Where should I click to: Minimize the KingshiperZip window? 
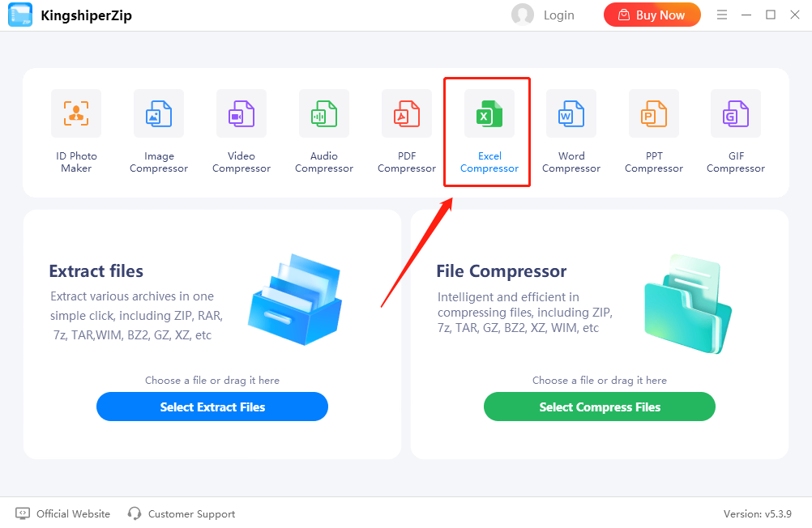[x=746, y=15]
